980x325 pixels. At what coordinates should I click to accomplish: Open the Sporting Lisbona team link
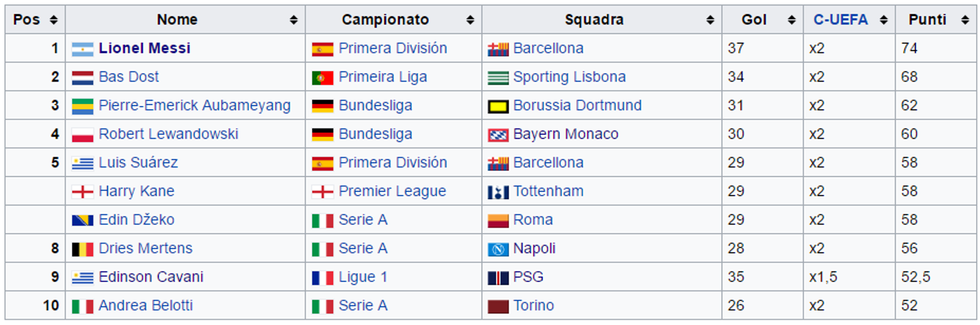pyautogui.click(x=569, y=77)
